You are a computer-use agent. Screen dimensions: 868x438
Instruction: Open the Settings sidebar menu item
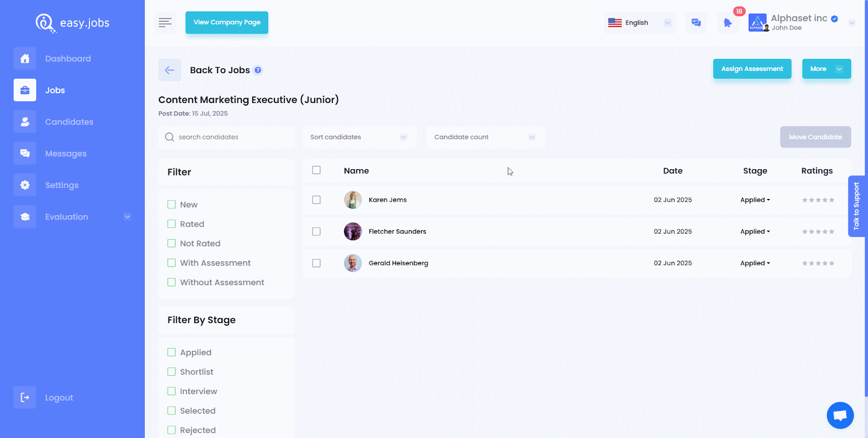pyautogui.click(x=61, y=185)
